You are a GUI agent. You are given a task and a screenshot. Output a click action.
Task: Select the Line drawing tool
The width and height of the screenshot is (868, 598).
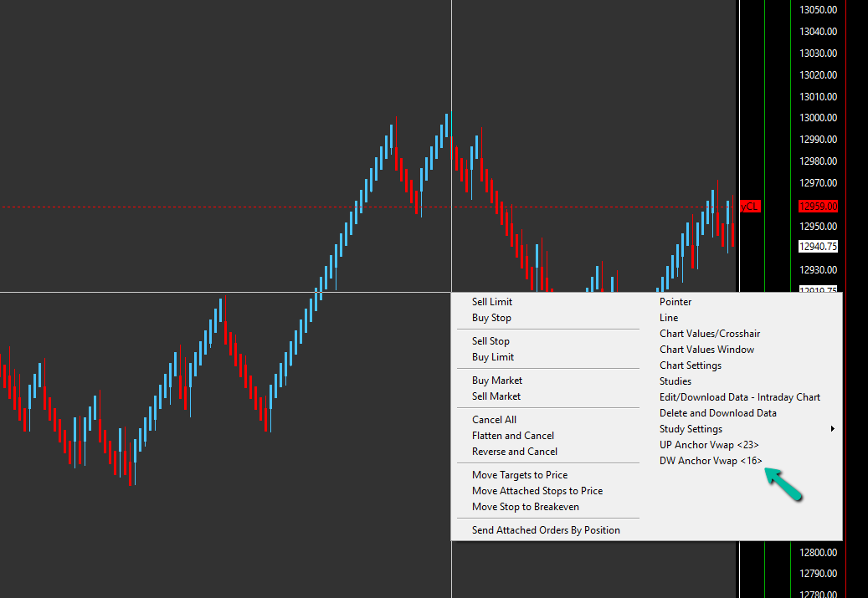coord(668,318)
